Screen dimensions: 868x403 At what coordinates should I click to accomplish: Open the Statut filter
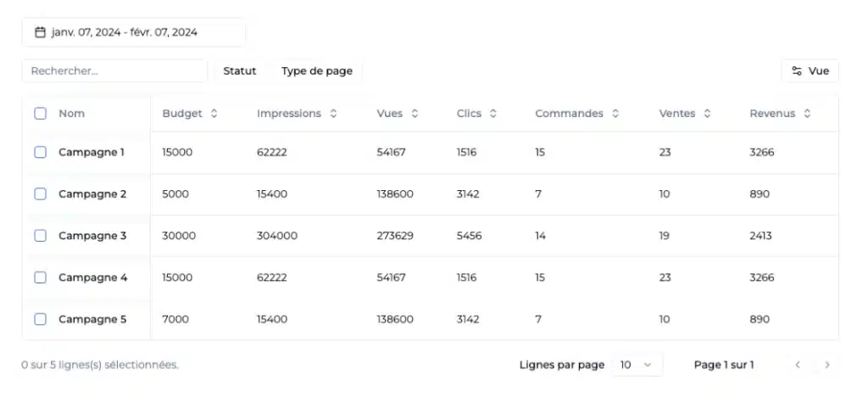pyautogui.click(x=240, y=71)
